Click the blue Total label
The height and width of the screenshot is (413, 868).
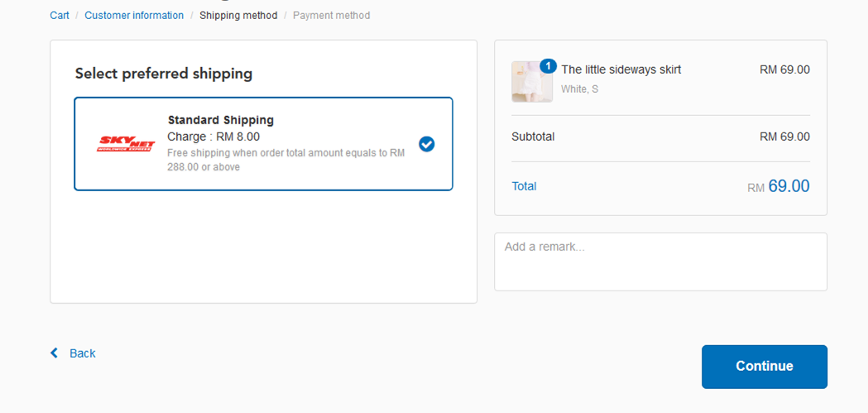pyautogui.click(x=524, y=186)
